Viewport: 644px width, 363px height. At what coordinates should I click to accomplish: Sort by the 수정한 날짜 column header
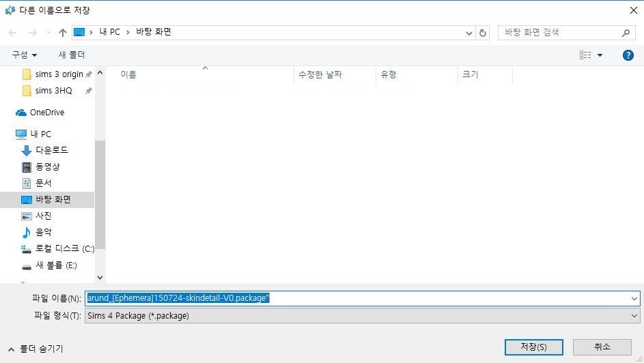tap(320, 74)
